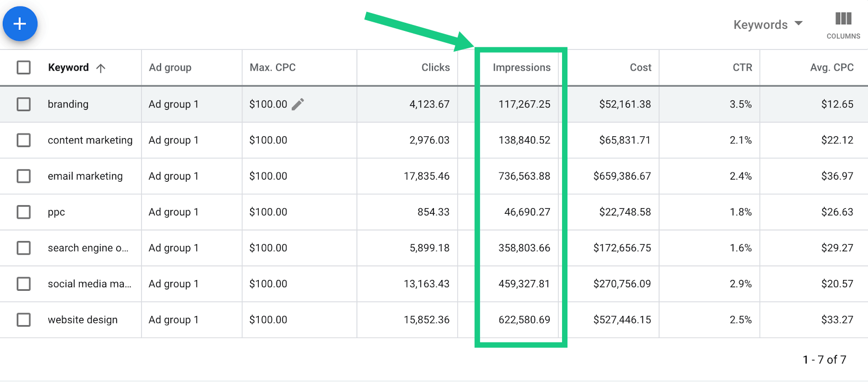
Task: Click CTR value 2.4%
Action: point(741,176)
